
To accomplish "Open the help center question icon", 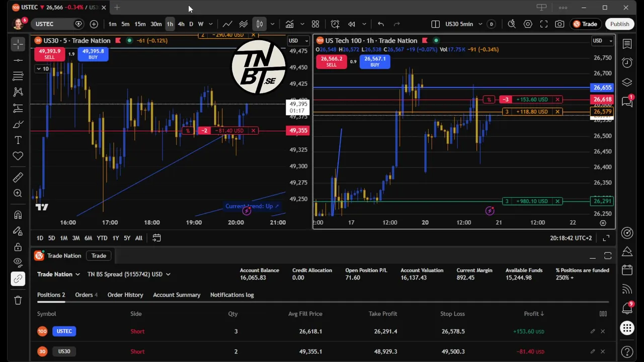I will point(627,351).
